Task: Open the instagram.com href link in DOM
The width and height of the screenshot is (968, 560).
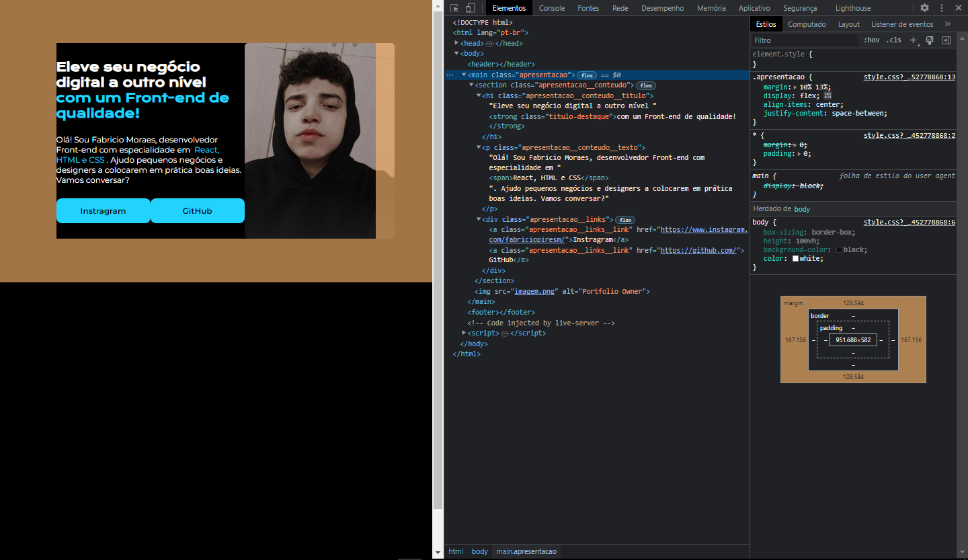Action: 704,230
